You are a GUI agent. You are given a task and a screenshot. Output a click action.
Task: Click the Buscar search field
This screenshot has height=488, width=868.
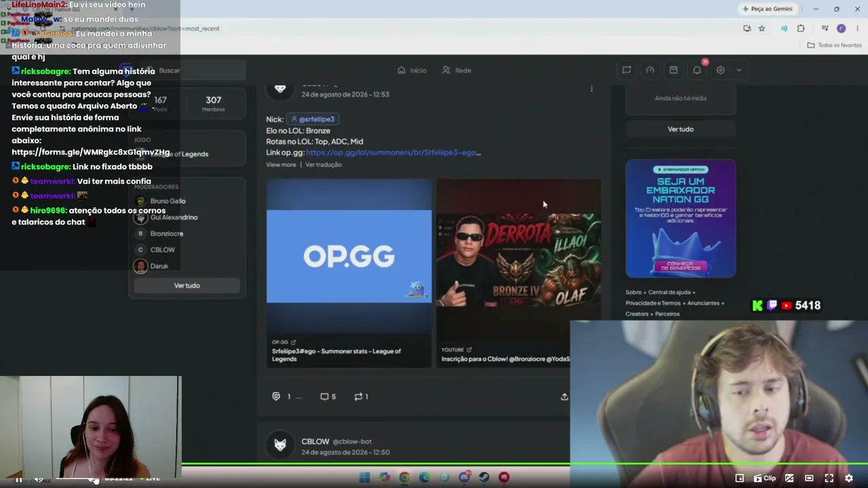coord(191,70)
